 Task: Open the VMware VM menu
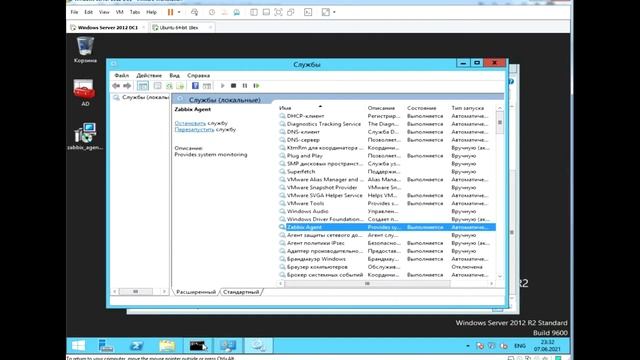pos(120,12)
